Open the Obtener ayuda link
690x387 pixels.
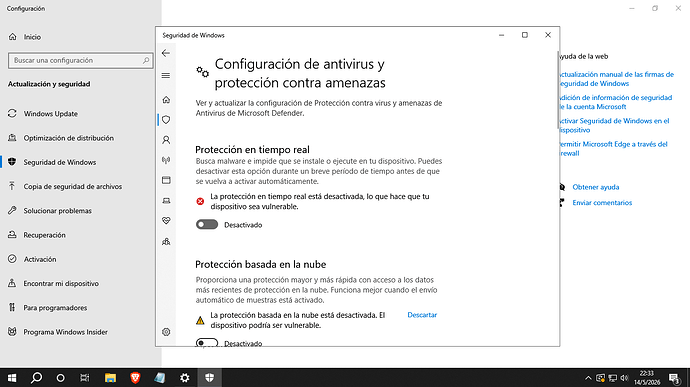click(595, 187)
